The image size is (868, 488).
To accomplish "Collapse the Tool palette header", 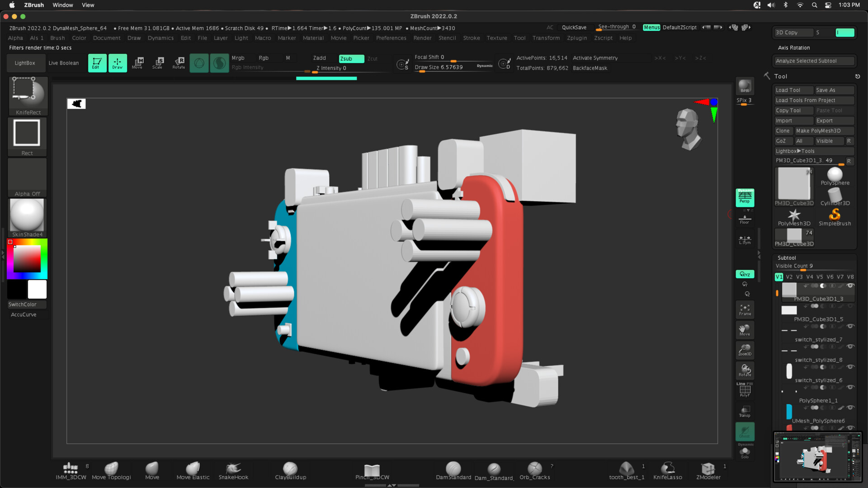I will click(781, 76).
